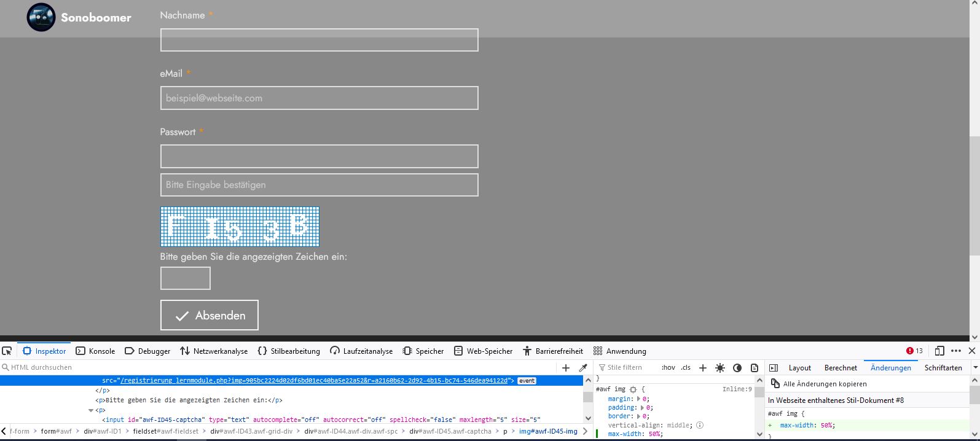Toggle dark color scheme simulation

pyautogui.click(x=737, y=368)
